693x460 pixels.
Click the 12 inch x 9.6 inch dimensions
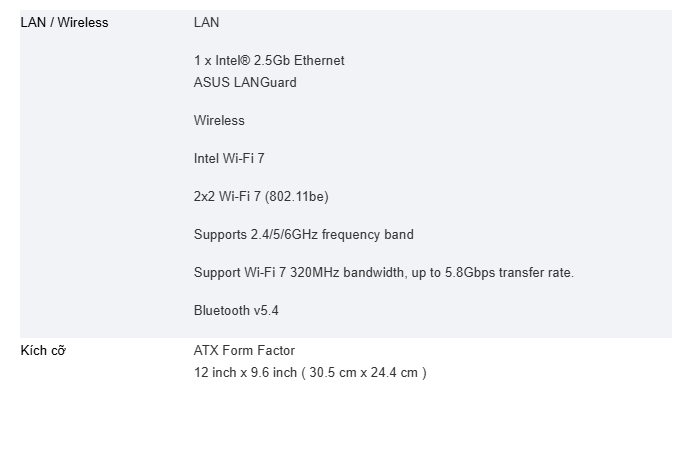pos(245,373)
